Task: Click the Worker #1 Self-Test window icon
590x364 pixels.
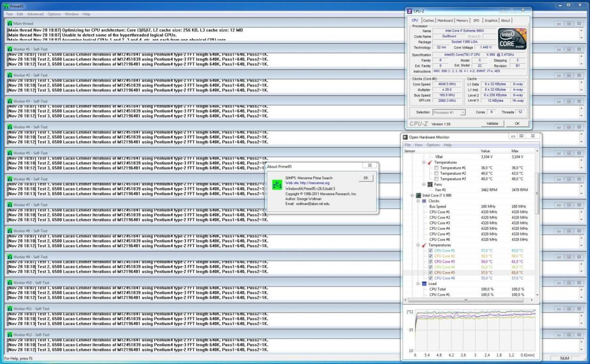Action: [x=10, y=49]
